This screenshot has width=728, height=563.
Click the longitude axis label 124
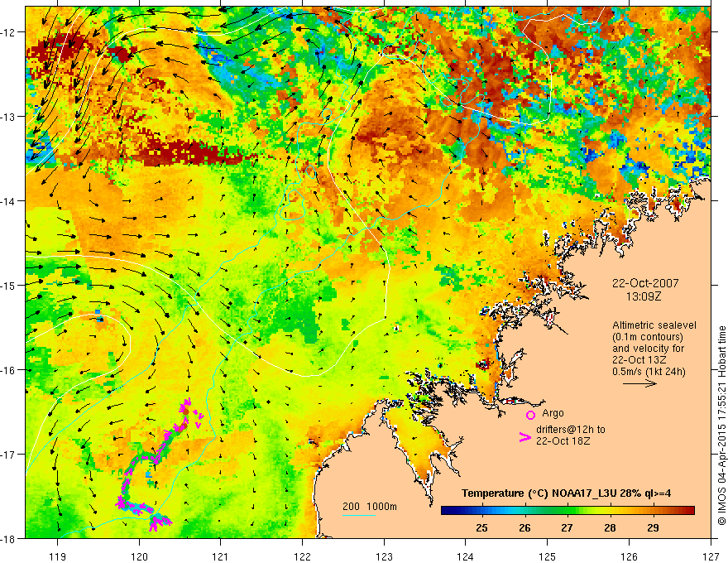[x=466, y=556]
